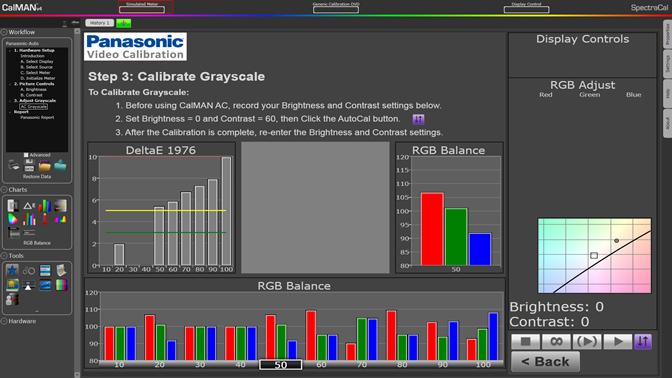Select Introduction in the workflow tree
This screenshot has width=672, height=378.
pos(32,56)
